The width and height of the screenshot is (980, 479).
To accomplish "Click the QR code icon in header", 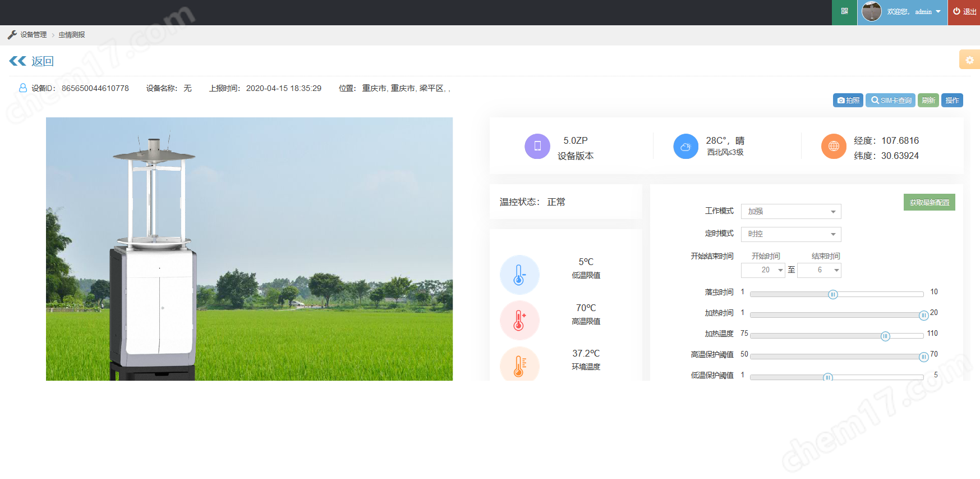I will pos(844,12).
